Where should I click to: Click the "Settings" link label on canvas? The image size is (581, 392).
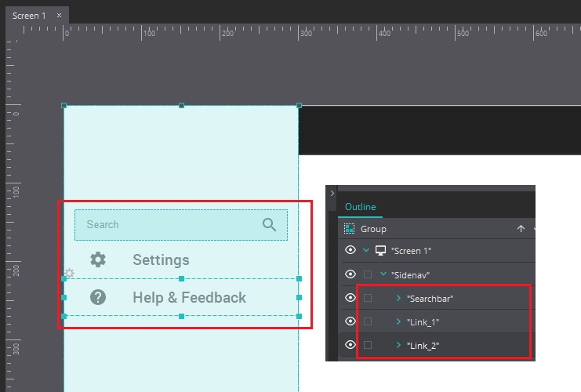(x=161, y=260)
